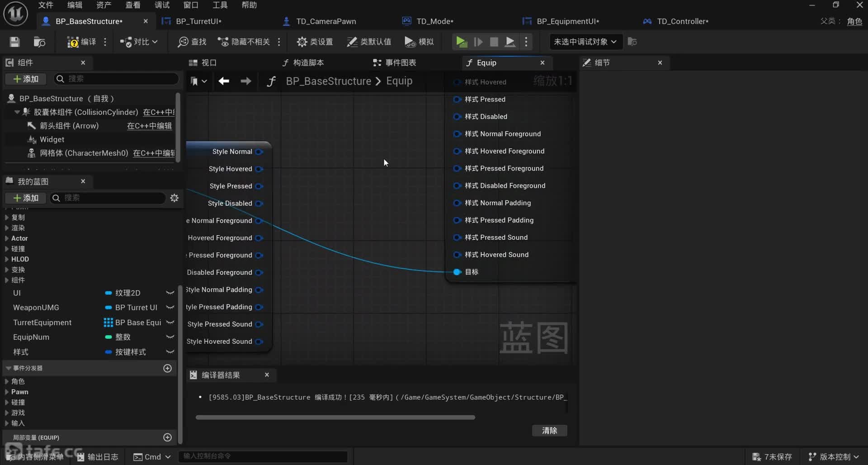Click the browse to asset icon
Viewport: 868px width, 465px height.
pos(39,42)
